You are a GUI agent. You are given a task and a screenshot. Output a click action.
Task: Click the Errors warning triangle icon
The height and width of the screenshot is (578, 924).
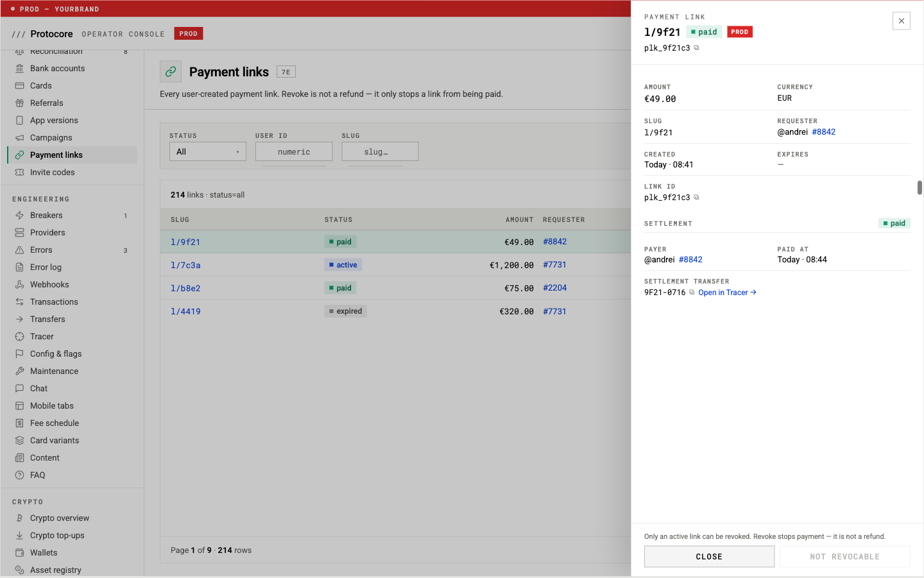tap(19, 250)
